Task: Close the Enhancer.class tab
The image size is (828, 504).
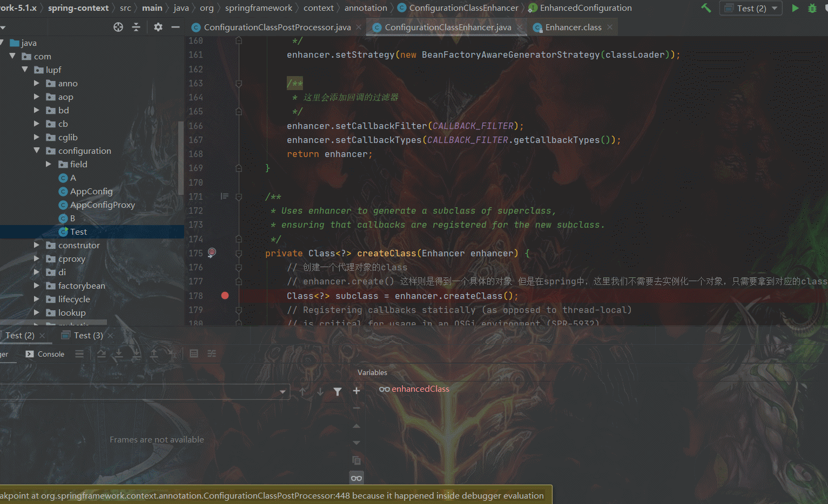Action: [x=610, y=28]
